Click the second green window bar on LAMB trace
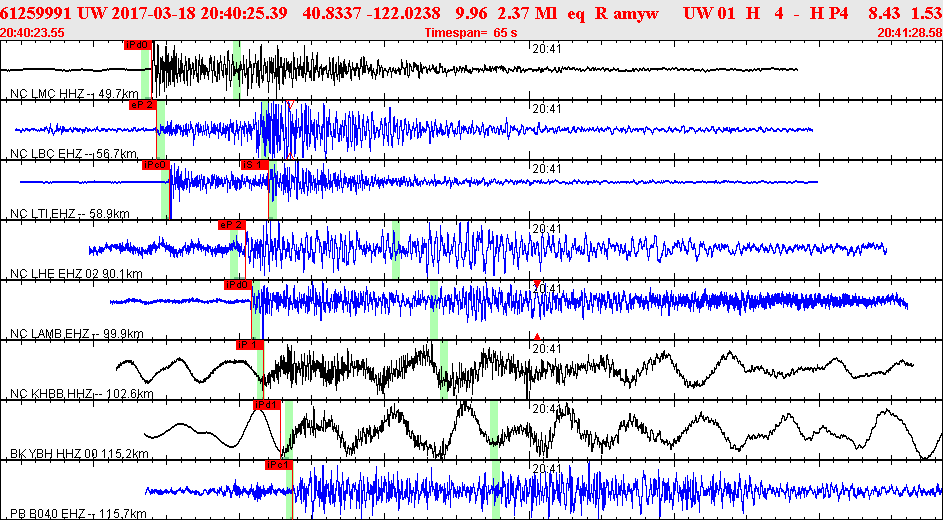Image resolution: width=943 pixels, height=520 pixels. pos(434,310)
